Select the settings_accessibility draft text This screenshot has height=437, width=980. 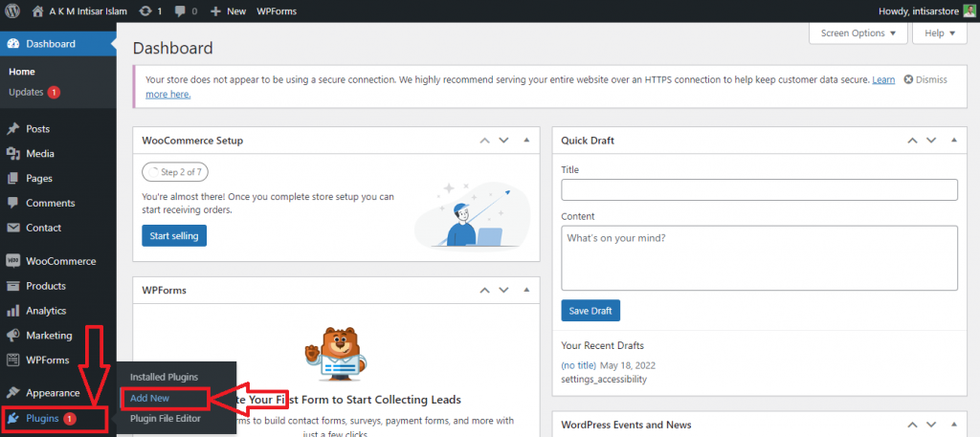(x=604, y=379)
